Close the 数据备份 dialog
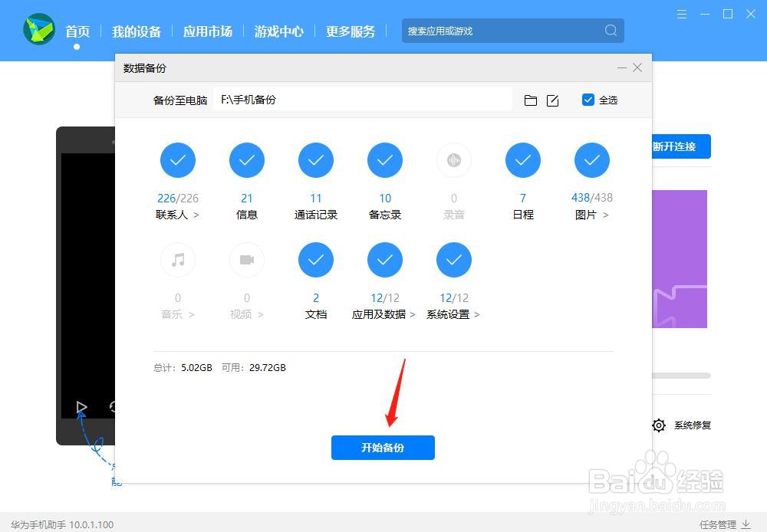767x532 pixels. (x=637, y=67)
